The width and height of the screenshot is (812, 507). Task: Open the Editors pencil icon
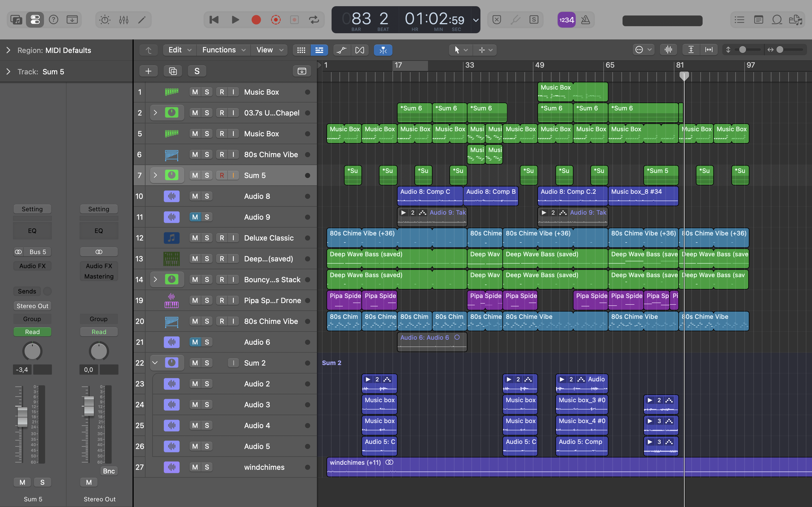[142, 20]
